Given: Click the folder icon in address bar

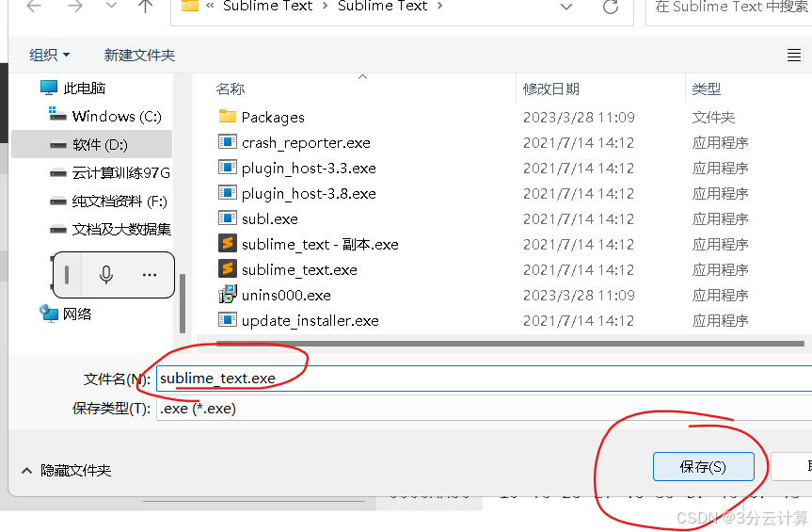Looking at the screenshot, I should pyautogui.click(x=190, y=6).
